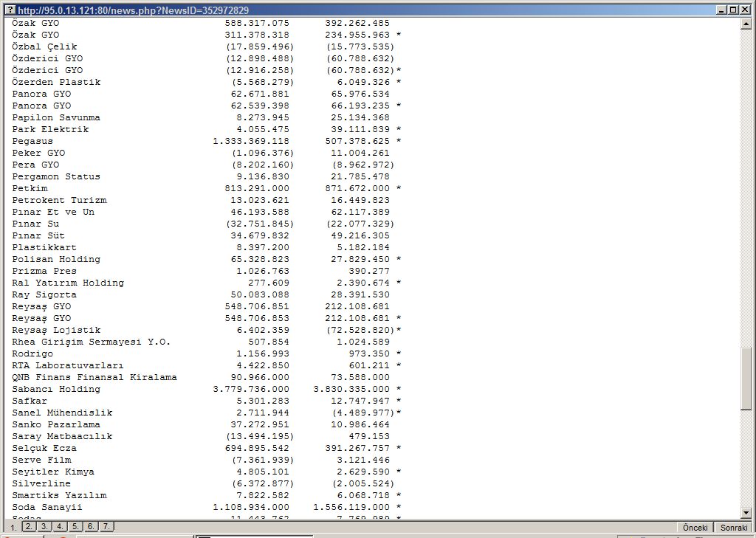Click the scrollbar up arrow
Screen dimensions: 756x538
tap(746, 23)
